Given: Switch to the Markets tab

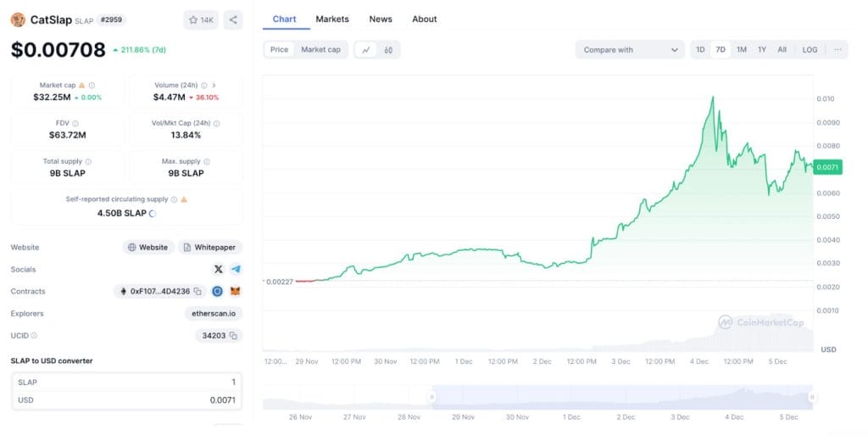Looking at the screenshot, I should coord(332,19).
